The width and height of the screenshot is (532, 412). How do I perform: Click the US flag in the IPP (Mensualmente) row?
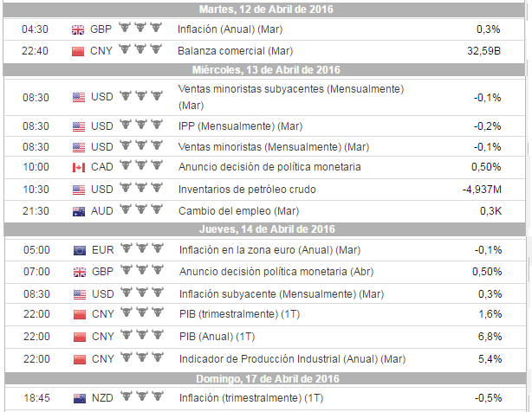coord(79,126)
